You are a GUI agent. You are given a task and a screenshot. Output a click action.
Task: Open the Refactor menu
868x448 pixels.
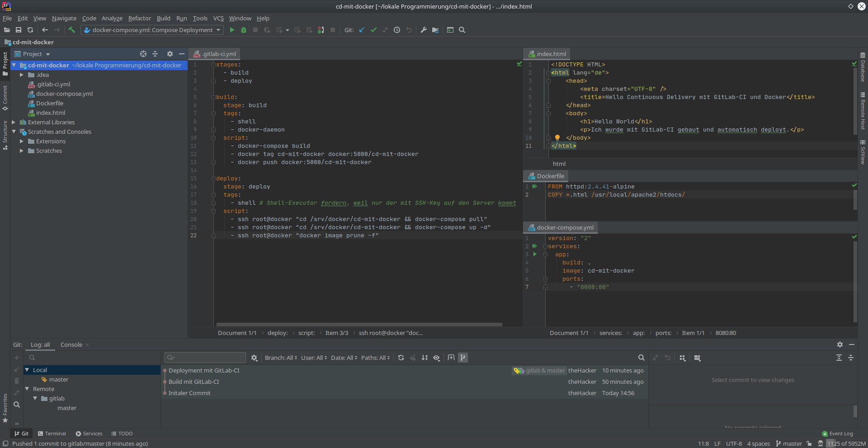point(139,18)
